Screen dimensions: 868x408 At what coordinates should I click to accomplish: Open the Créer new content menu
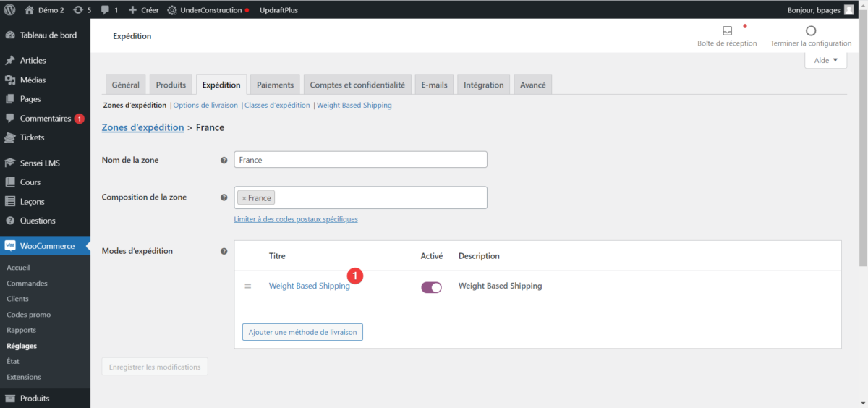pyautogui.click(x=143, y=10)
